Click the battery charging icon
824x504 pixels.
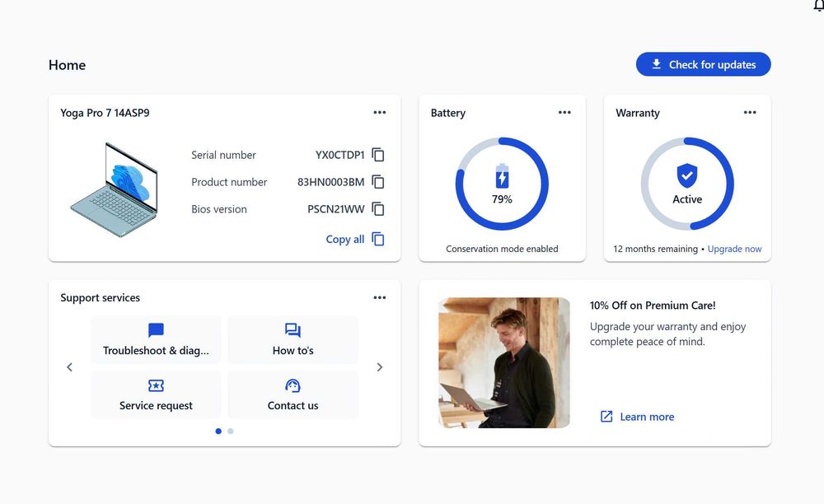pyautogui.click(x=502, y=176)
